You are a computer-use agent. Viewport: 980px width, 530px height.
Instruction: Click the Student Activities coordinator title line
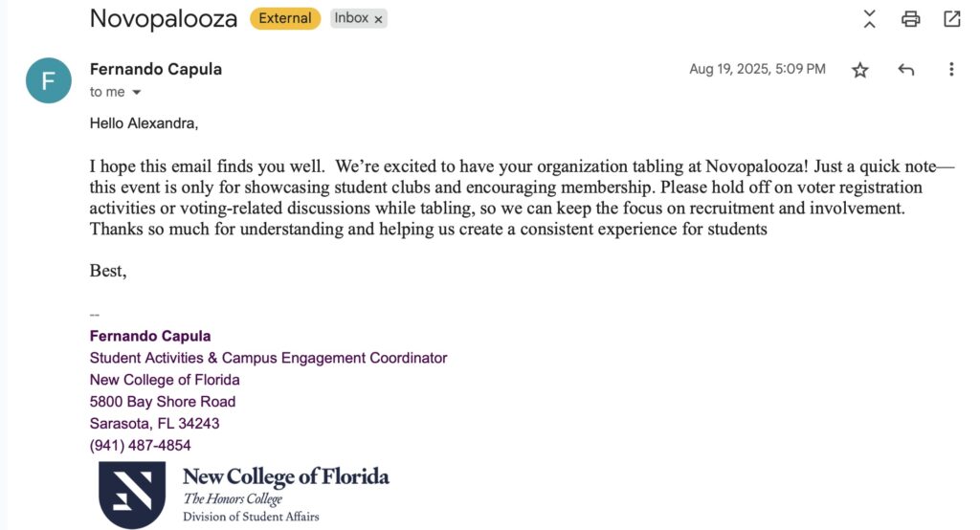[x=268, y=358]
